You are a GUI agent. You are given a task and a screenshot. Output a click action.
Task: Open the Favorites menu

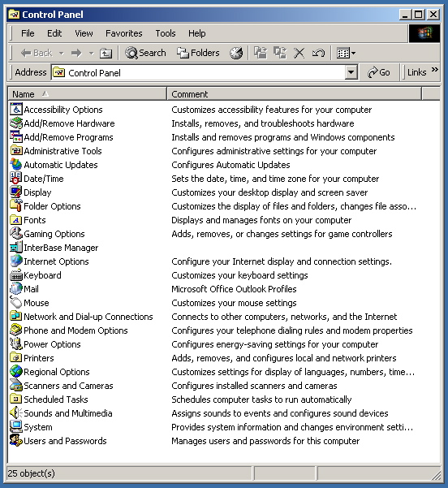point(124,33)
